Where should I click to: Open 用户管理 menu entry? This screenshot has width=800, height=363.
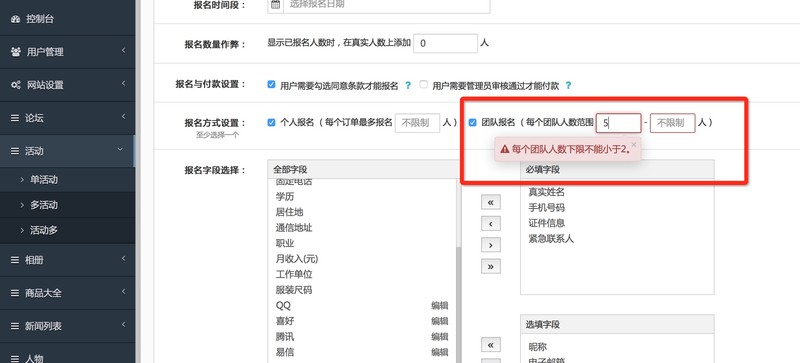pyautogui.click(x=67, y=52)
